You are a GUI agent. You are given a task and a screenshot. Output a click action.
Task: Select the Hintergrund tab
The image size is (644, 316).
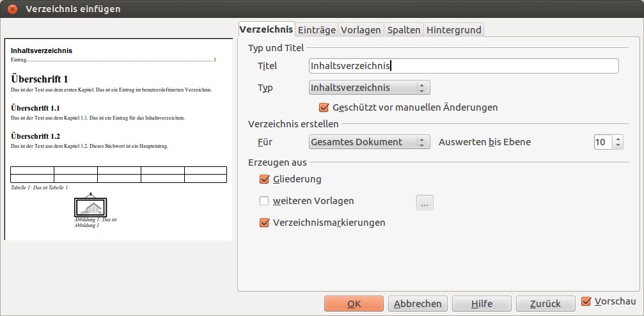click(x=453, y=30)
